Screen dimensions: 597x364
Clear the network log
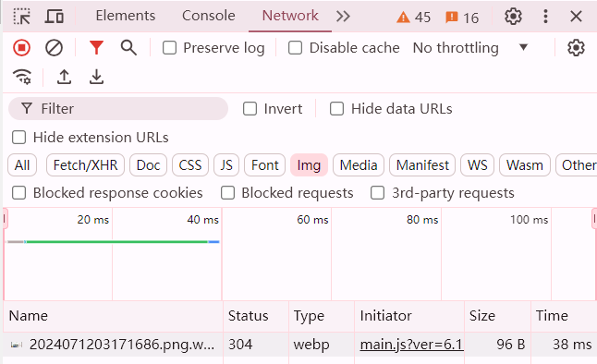tap(55, 48)
